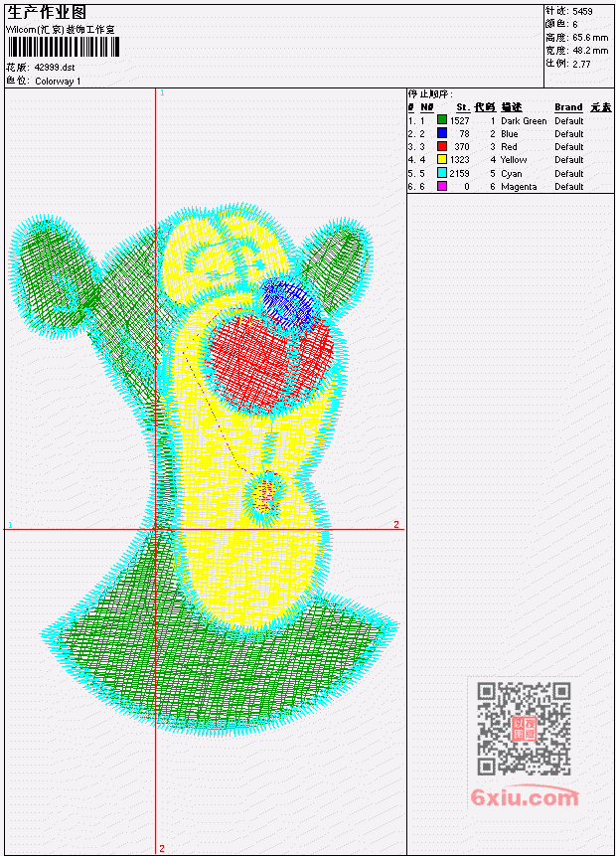Image resolution: width=616 pixels, height=856 pixels.
Task: Select the Blue thread swatch
Action: (442, 133)
